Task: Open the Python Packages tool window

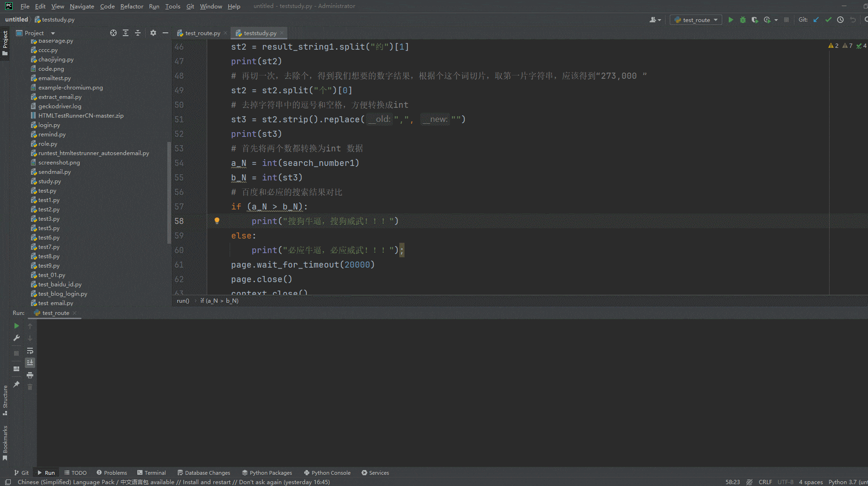Action: pyautogui.click(x=267, y=472)
